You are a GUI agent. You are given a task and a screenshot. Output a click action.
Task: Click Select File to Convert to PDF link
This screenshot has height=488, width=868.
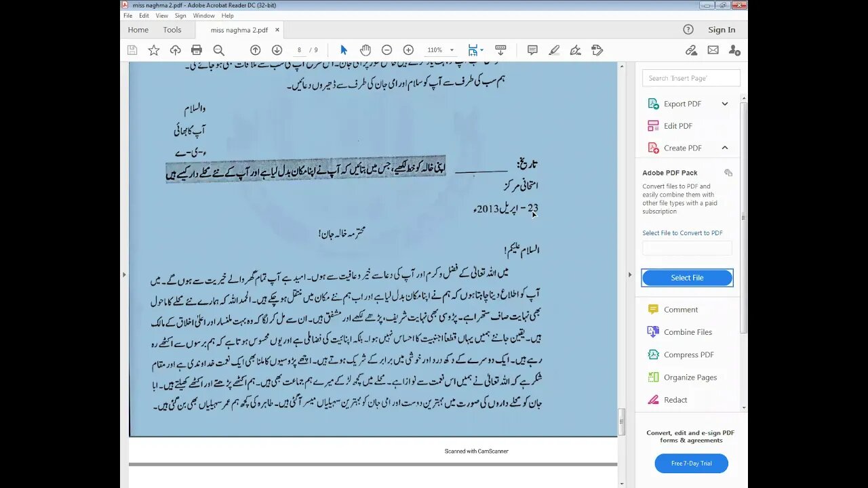(682, 233)
